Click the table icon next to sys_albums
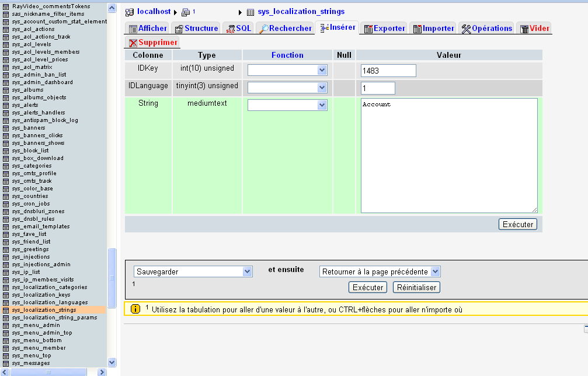Image resolution: width=588 pixels, height=376 pixels. pos(6,90)
